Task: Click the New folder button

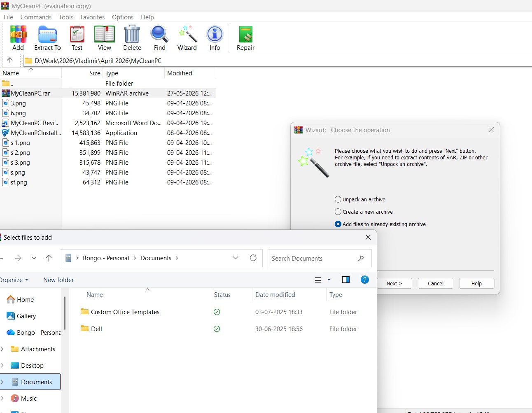Action: coord(58,280)
